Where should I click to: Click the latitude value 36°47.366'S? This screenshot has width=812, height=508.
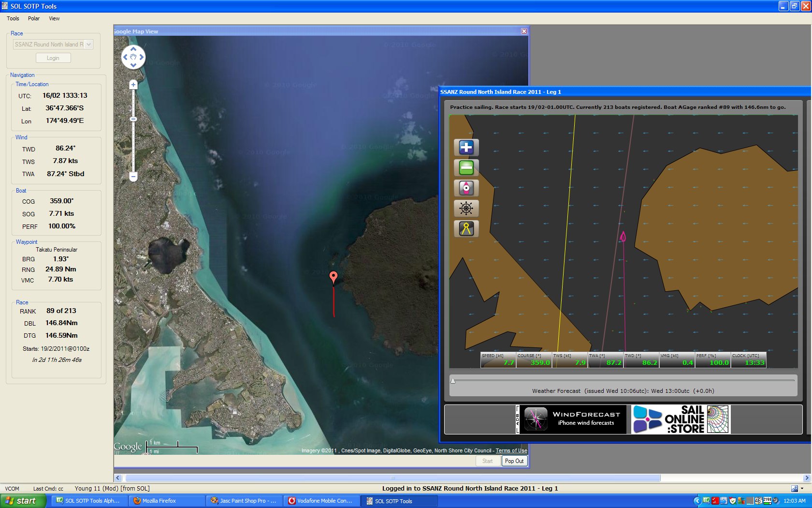[65, 108]
